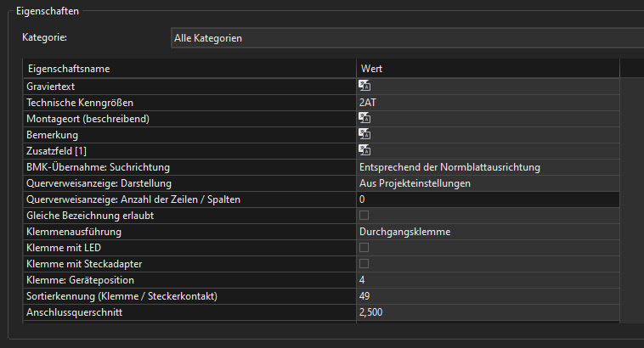Screen dimensions: 644x348
Task: Click the translation icon in the Bemerkung row
Action: tap(364, 134)
